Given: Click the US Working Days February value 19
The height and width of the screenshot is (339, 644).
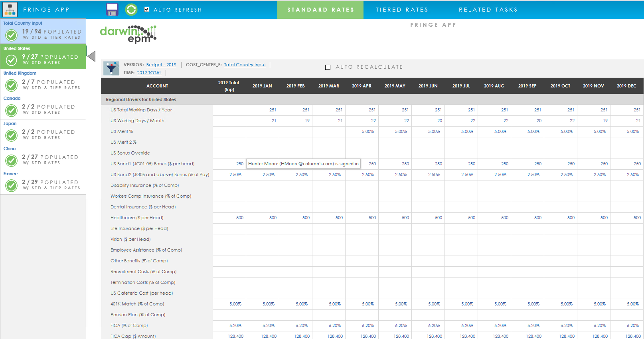Looking at the screenshot, I should click(307, 121).
